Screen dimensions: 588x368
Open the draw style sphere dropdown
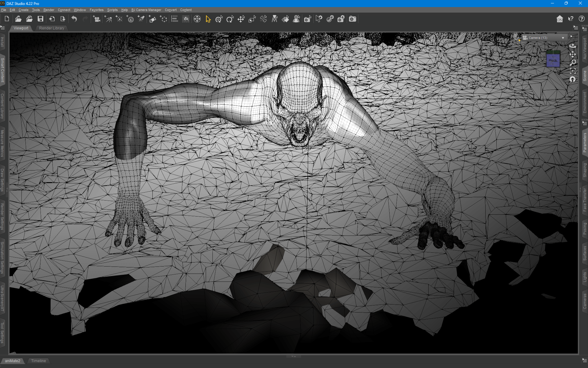coord(517,37)
